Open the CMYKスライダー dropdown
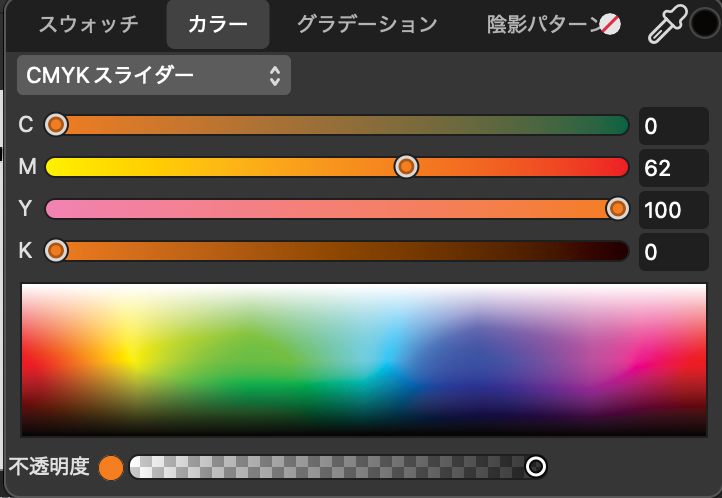This screenshot has width=722, height=498. point(154,75)
